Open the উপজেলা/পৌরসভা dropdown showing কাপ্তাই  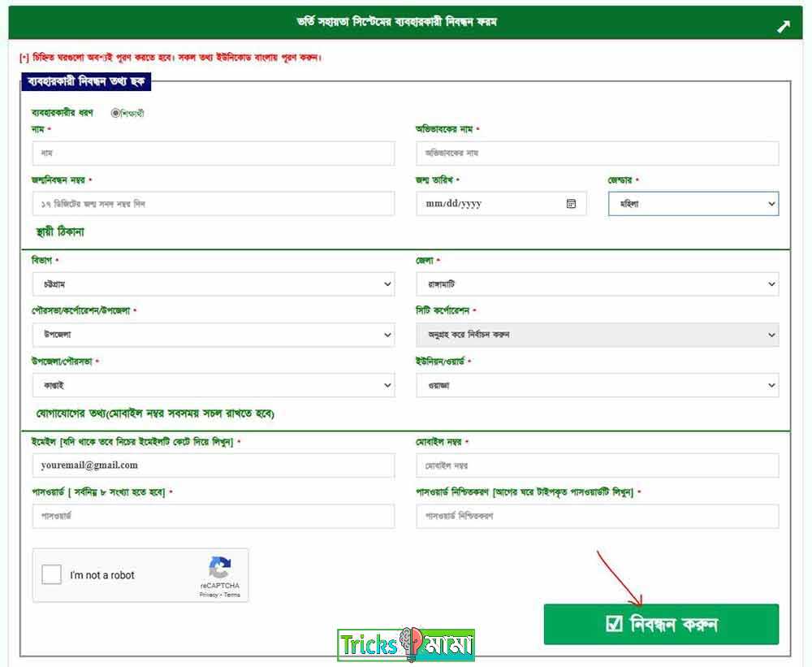coord(214,385)
